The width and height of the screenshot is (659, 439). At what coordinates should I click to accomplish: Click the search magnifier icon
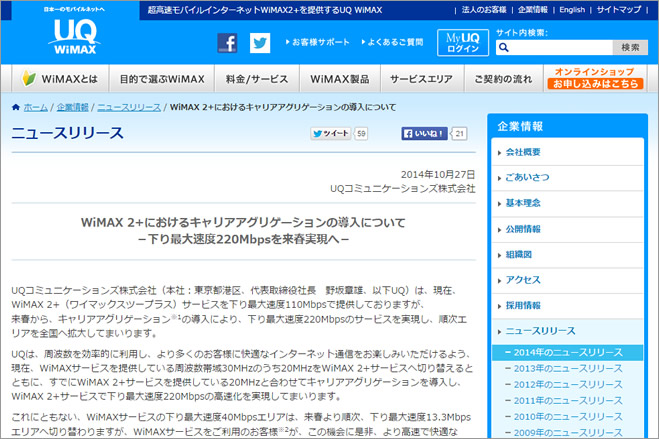pos(503,47)
